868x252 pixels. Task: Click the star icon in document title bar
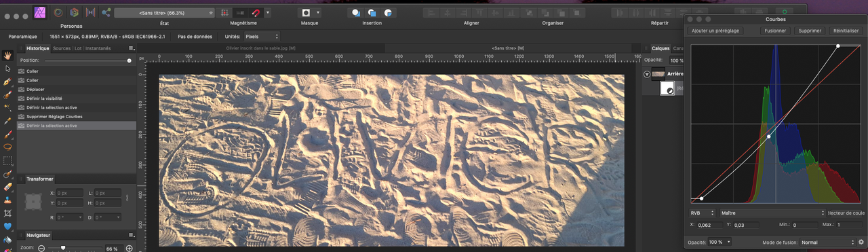tap(211, 13)
